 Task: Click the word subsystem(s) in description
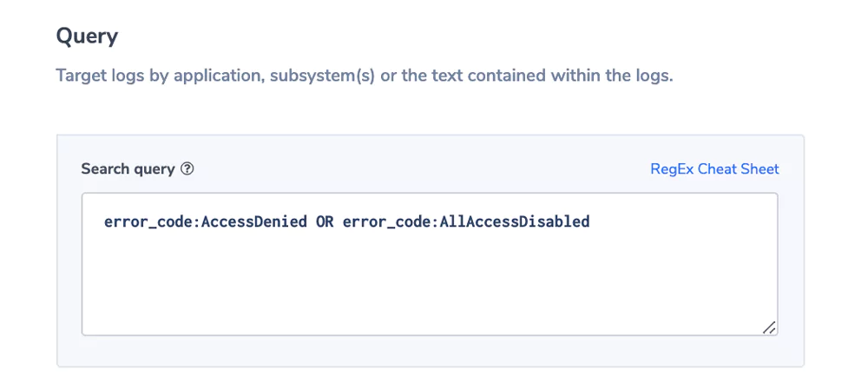pos(322,76)
